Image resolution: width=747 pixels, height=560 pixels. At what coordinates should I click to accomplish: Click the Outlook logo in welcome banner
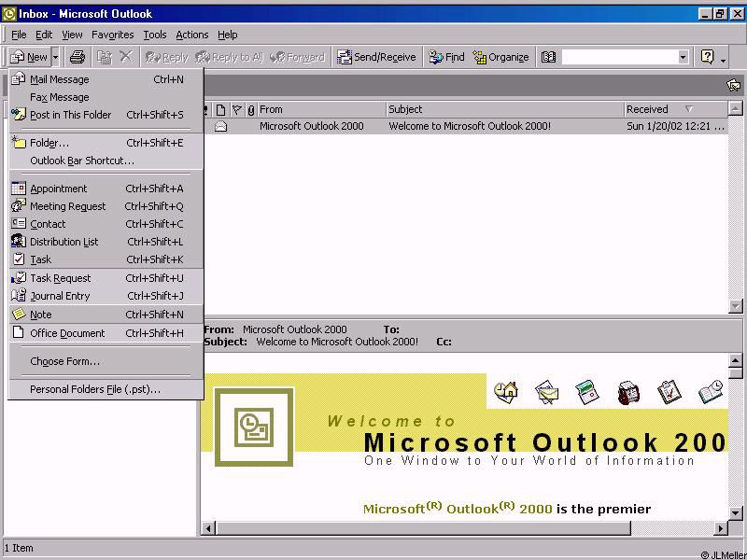pyautogui.click(x=254, y=427)
